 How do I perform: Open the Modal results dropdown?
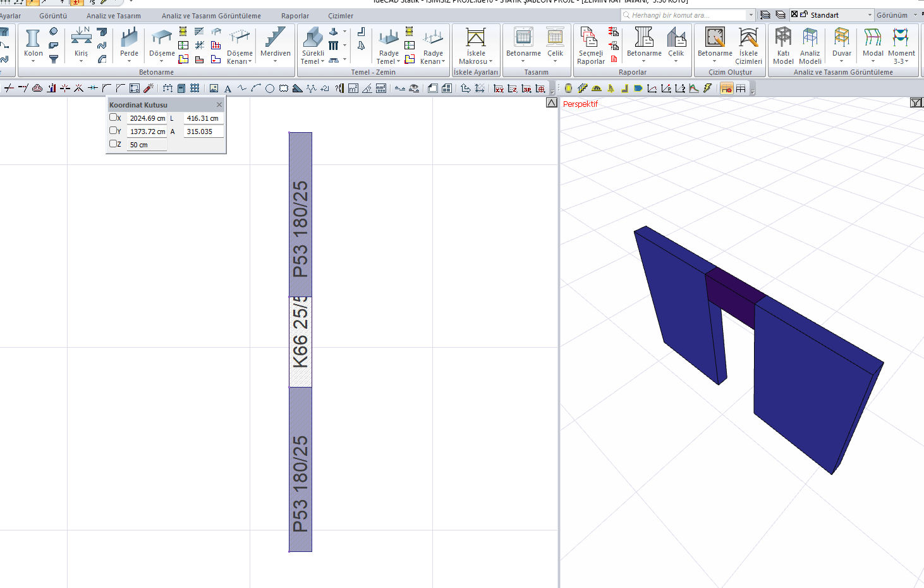click(873, 61)
